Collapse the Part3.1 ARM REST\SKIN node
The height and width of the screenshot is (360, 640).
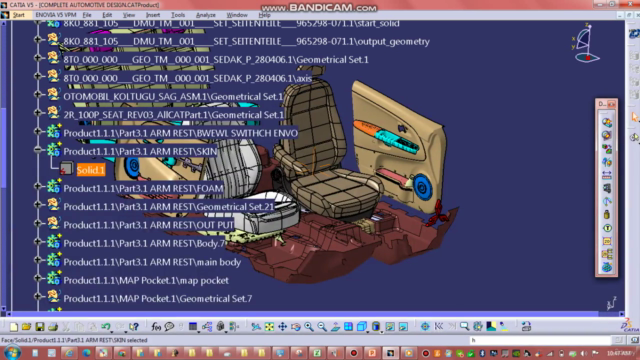[x=38, y=150]
